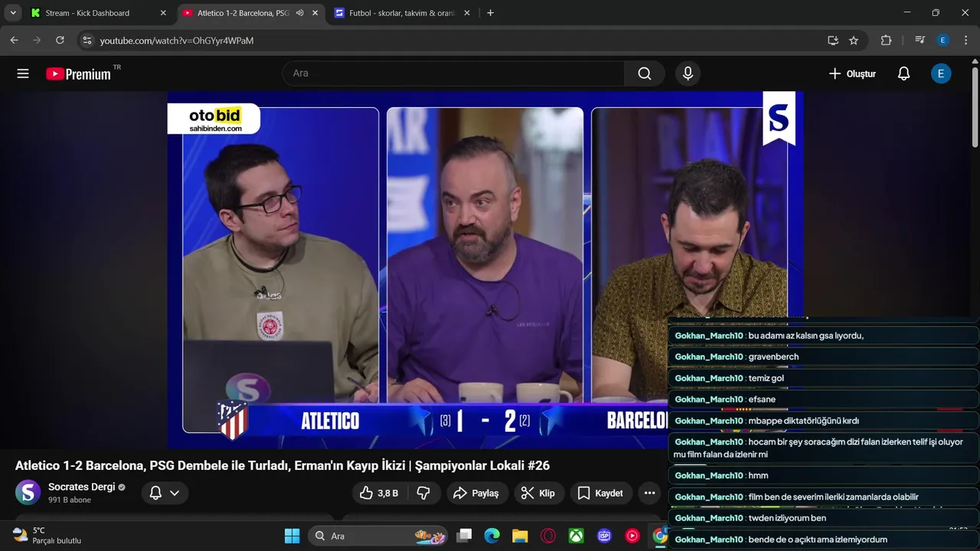This screenshot has width=980, height=551.
Task: Select chat message 'efsane'
Action: [x=762, y=399]
